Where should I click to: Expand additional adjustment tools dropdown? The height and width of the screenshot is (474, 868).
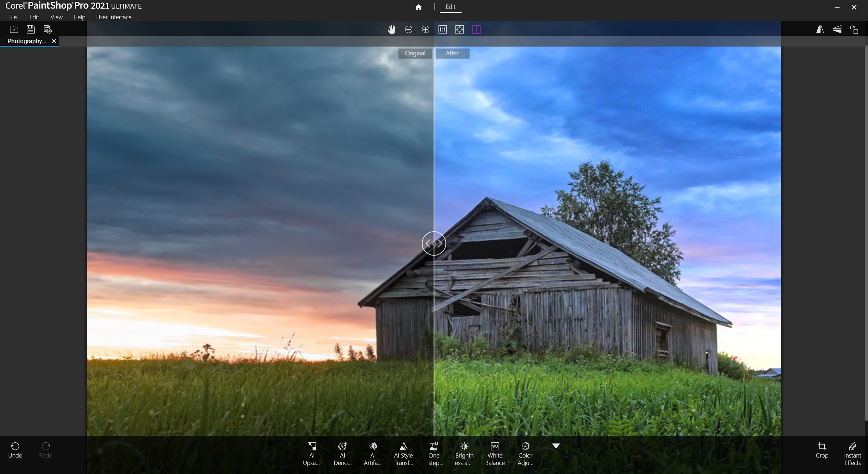click(x=556, y=445)
